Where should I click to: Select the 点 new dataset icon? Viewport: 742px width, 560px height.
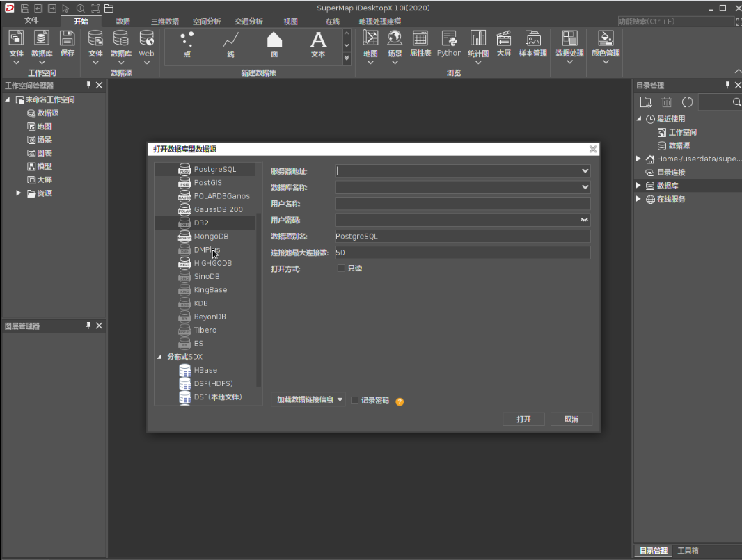pyautogui.click(x=187, y=45)
